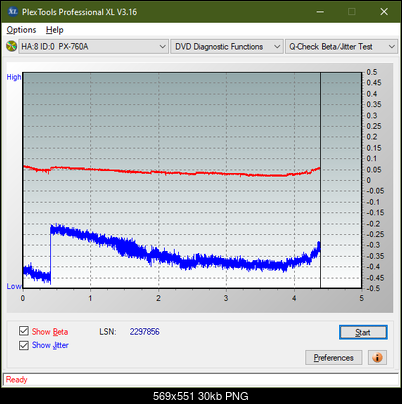Image resolution: width=402 pixels, height=404 pixels.
Task: Close the PlexTools window
Action: pyautogui.click(x=384, y=12)
